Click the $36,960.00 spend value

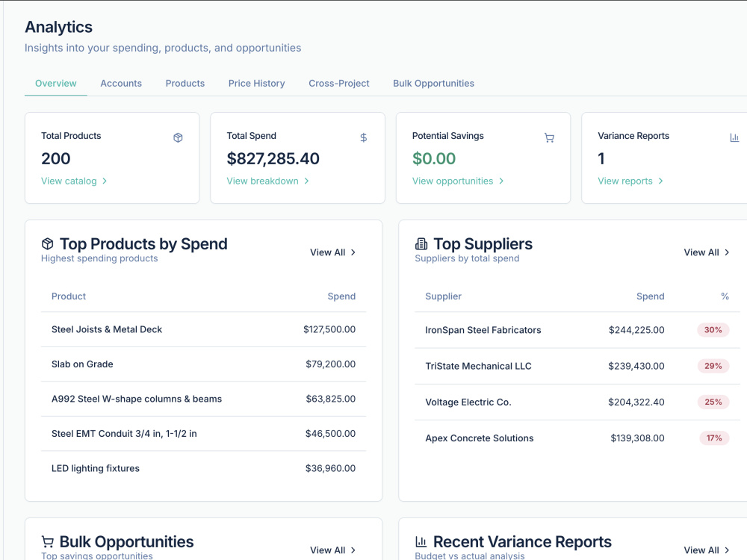tap(331, 469)
